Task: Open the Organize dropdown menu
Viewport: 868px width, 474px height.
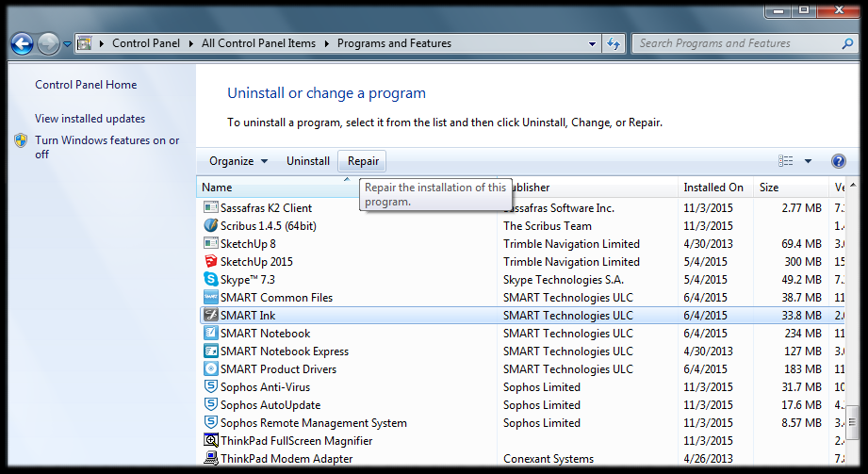Action: coord(238,161)
